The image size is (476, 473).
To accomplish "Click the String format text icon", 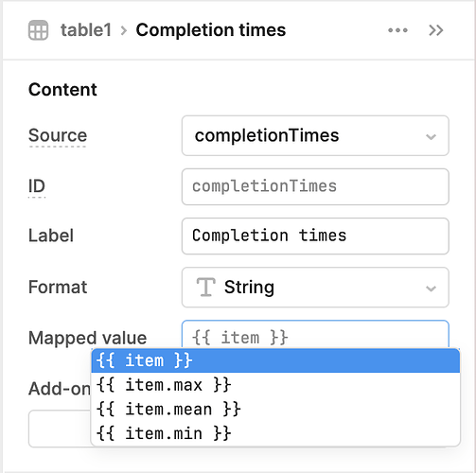I will pyautogui.click(x=205, y=287).
